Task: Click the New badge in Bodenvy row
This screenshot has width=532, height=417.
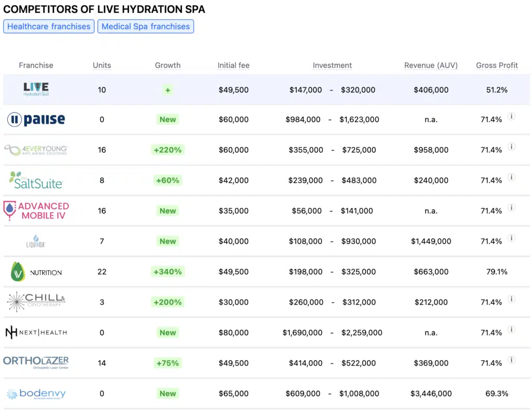Action: [x=168, y=394]
